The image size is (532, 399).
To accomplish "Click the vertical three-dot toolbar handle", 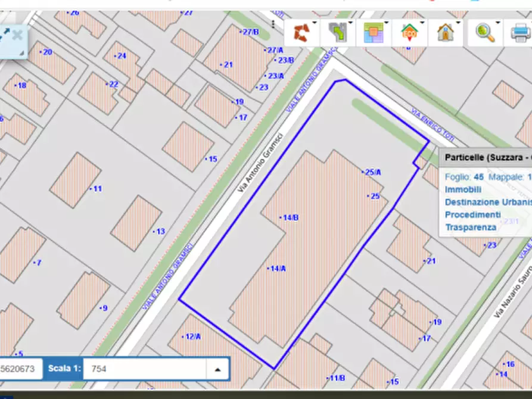I will tap(273, 24).
